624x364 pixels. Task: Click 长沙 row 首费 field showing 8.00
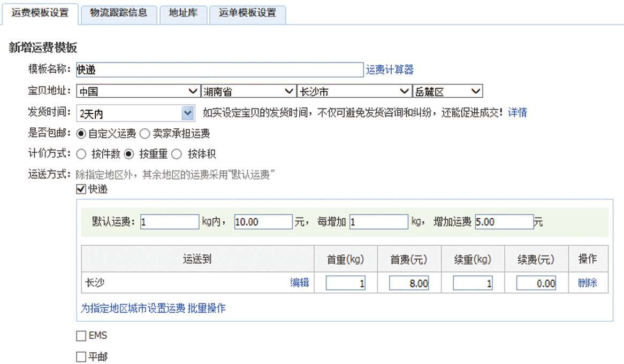409,283
